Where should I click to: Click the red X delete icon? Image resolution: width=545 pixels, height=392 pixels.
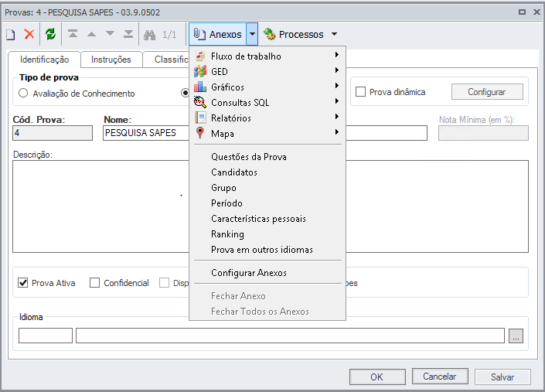pos(29,34)
